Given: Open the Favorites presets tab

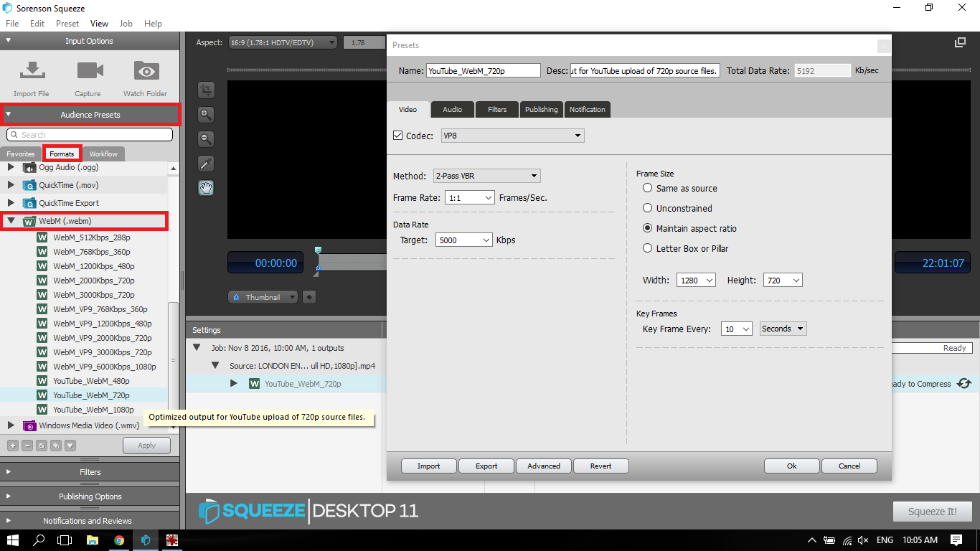Looking at the screenshot, I should (x=21, y=154).
